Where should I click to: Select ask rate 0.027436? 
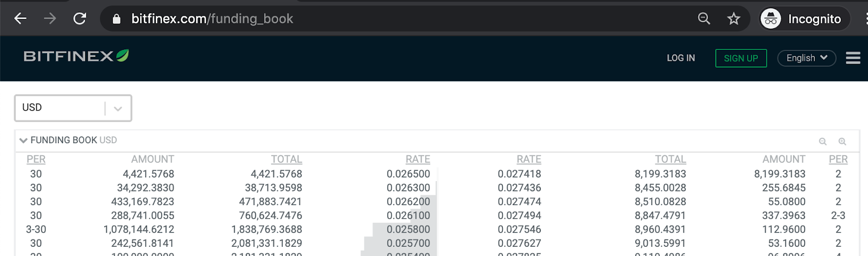520,188
